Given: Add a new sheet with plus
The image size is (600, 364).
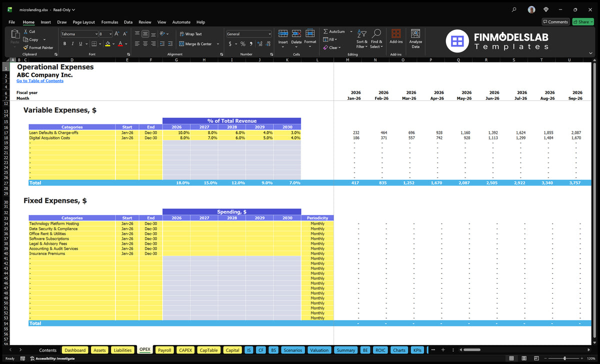Looking at the screenshot, I should (x=442, y=350).
